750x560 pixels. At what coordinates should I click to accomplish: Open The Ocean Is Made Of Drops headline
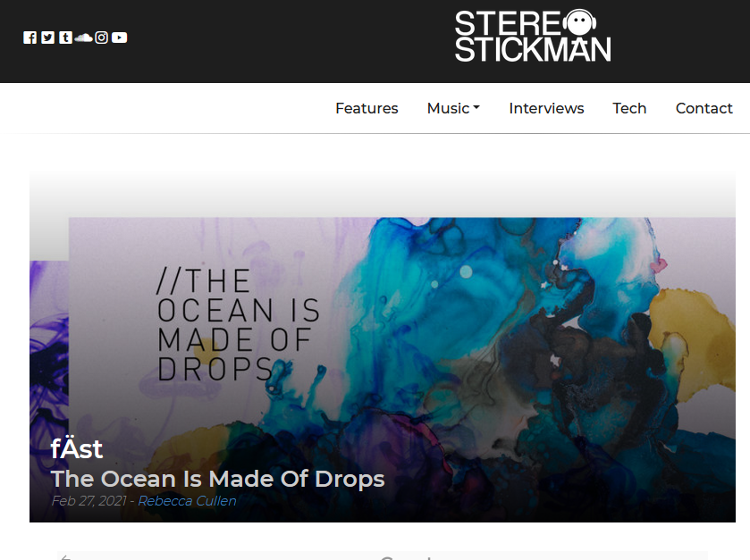tap(217, 479)
